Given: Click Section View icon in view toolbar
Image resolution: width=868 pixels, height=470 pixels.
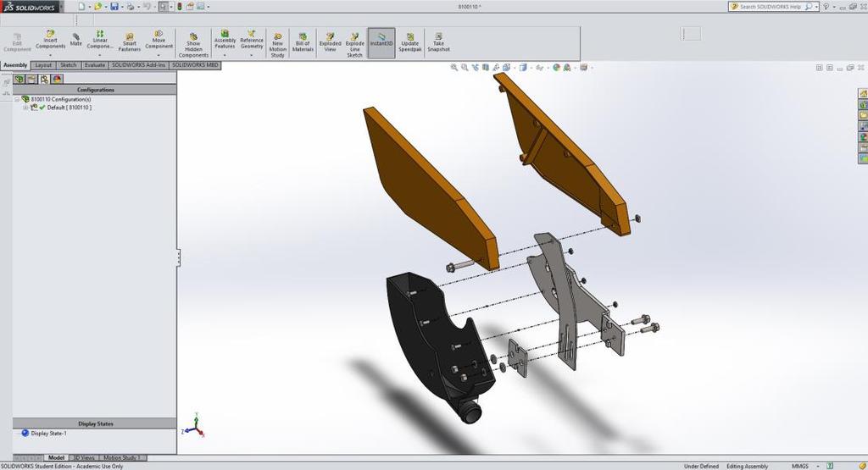Looking at the screenshot, I should point(486,68).
